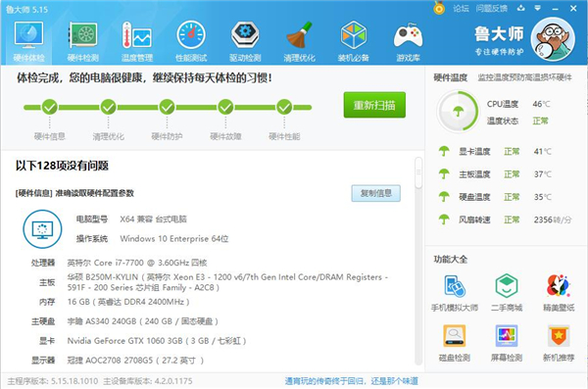Click the 硬件信息 step checkmark
The image size is (588, 389).
tap(50, 107)
